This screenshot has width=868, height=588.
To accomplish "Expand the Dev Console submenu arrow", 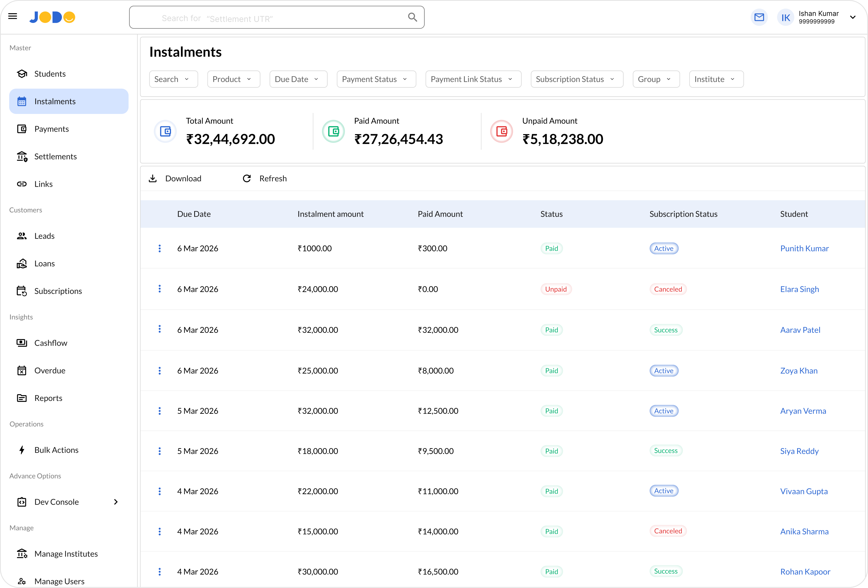I will click(x=116, y=502).
